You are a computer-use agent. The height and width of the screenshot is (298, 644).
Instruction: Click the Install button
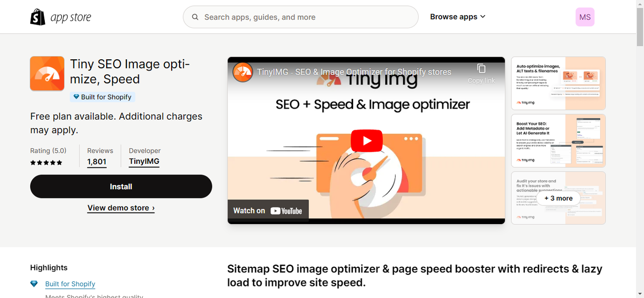tap(121, 186)
